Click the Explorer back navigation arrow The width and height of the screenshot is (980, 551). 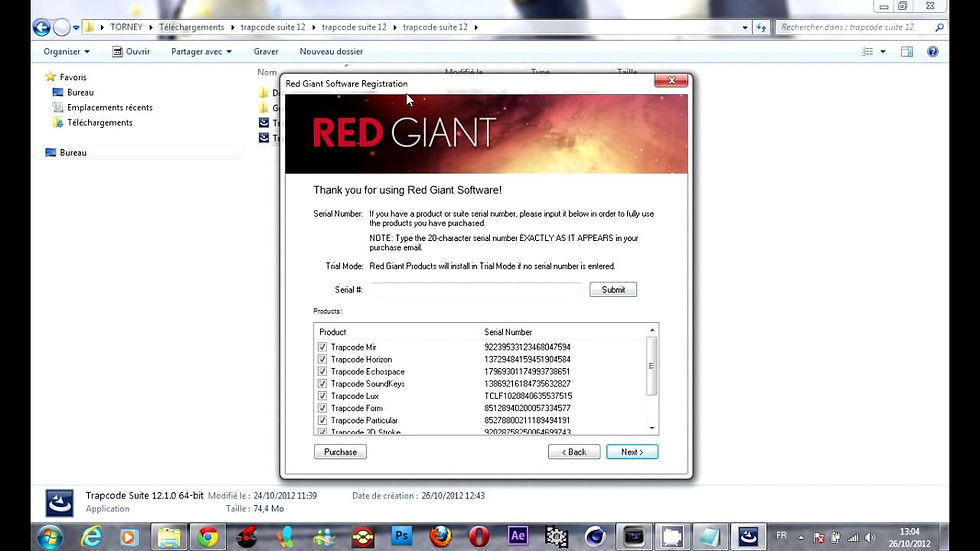click(42, 27)
